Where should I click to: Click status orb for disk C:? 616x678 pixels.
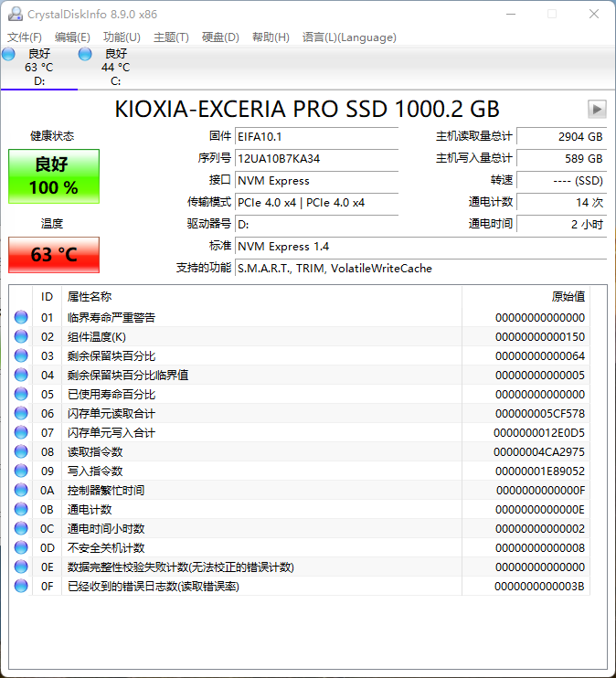tap(85, 54)
